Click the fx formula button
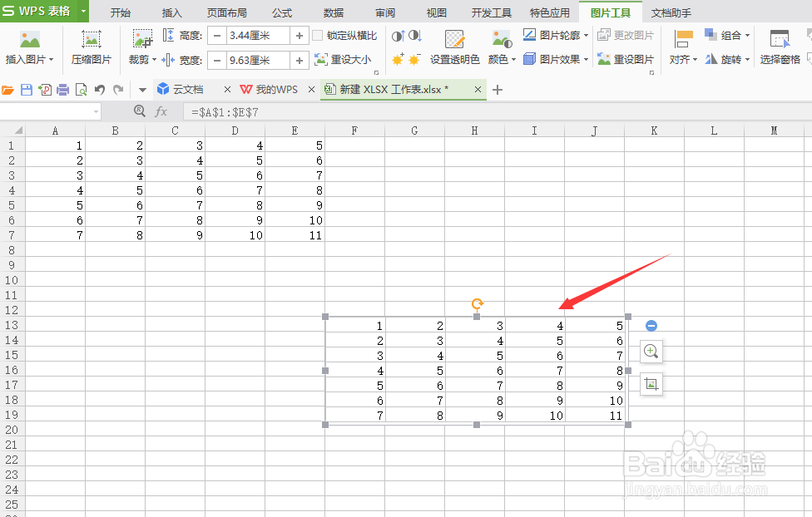Screen dimensions: 812x517 click(x=161, y=111)
